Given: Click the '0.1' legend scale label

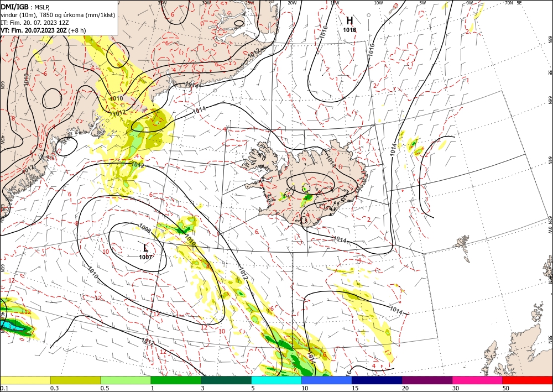Looking at the screenshot, I should tap(4, 388).
